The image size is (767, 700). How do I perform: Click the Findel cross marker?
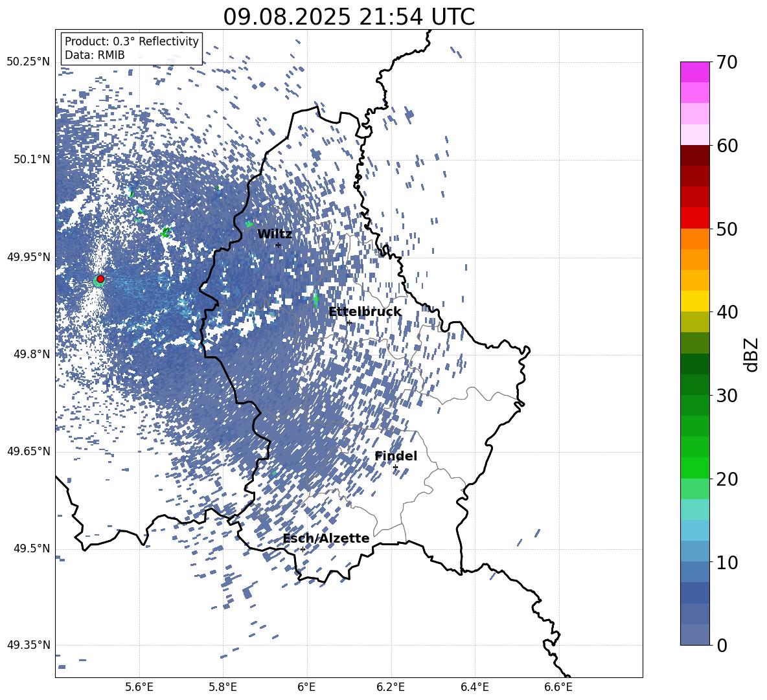(x=395, y=467)
